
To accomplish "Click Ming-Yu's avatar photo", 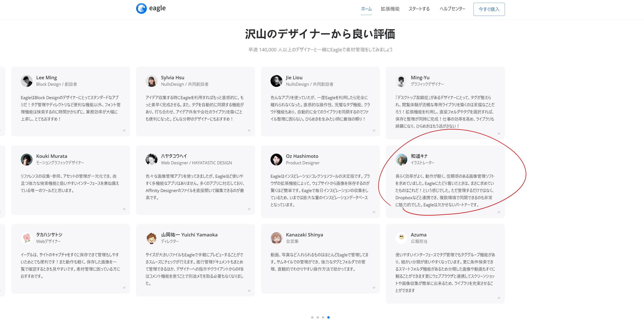I will click(x=401, y=81).
